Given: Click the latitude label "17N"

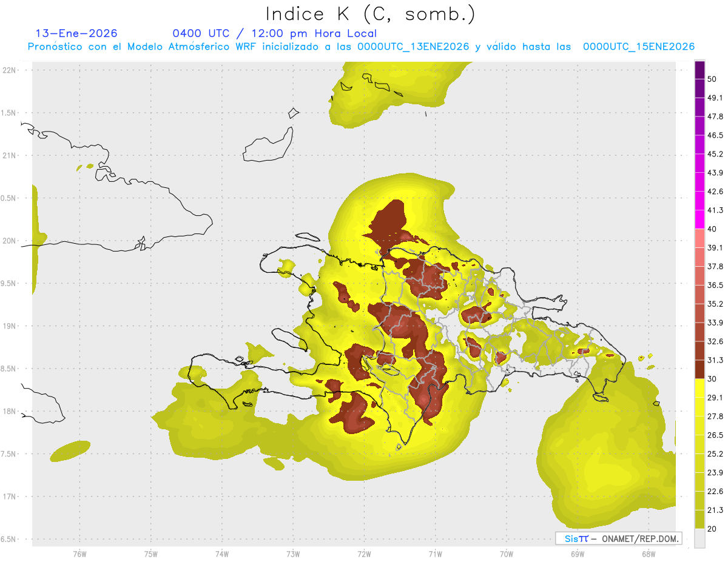Looking at the screenshot, I should click(x=10, y=497).
